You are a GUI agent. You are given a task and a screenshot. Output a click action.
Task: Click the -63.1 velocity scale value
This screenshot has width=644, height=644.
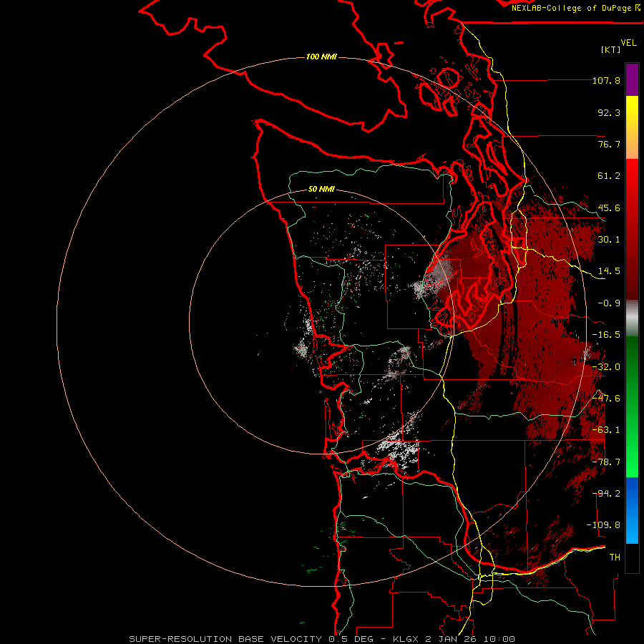[606, 430]
